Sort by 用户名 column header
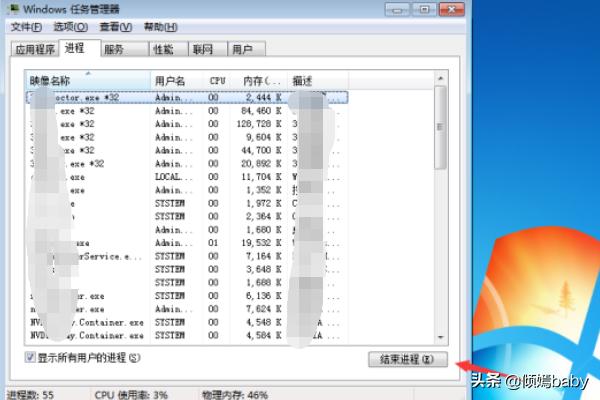This screenshot has width=600, height=400. pos(177,80)
